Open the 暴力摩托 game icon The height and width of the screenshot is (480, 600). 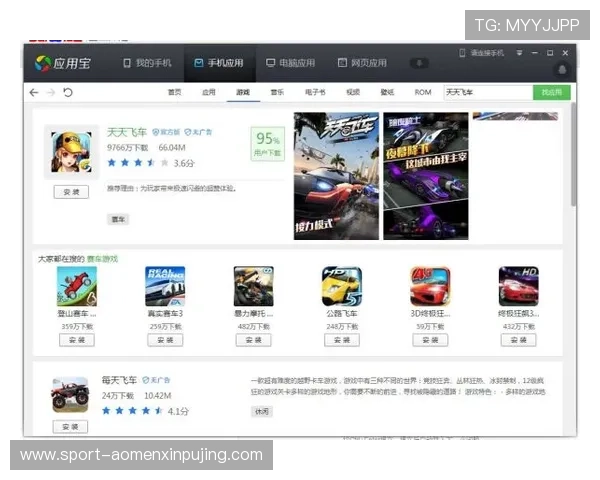253,286
